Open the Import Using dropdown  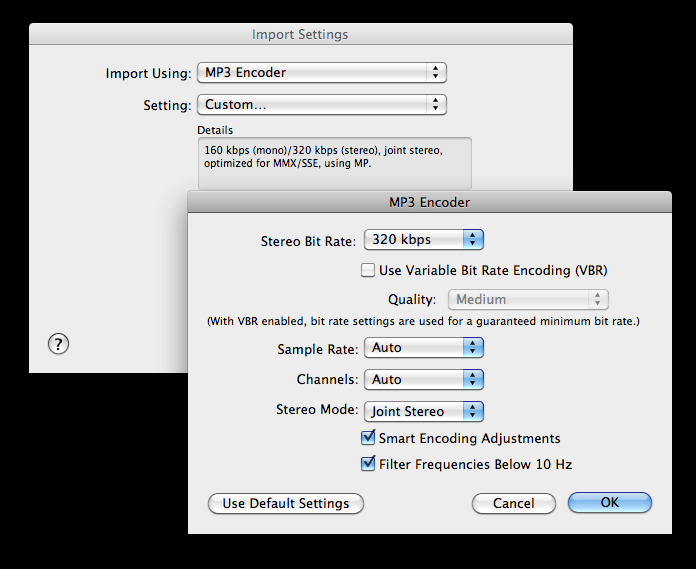point(321,73)
